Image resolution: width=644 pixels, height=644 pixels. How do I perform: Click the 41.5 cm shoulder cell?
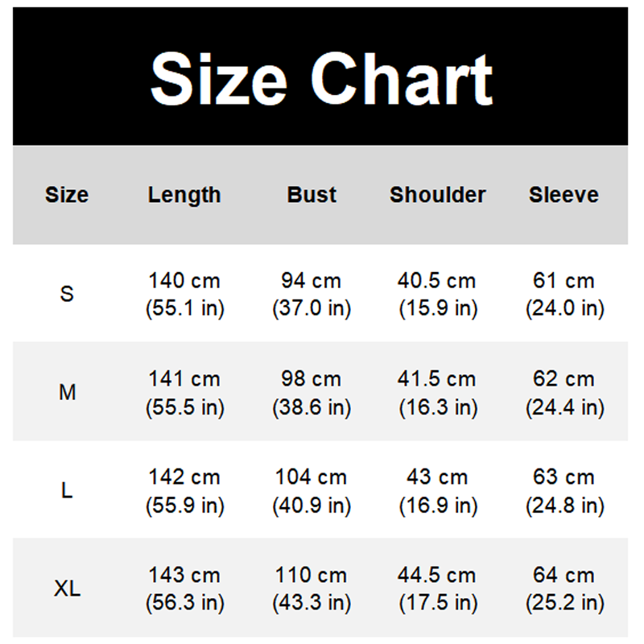438,393
